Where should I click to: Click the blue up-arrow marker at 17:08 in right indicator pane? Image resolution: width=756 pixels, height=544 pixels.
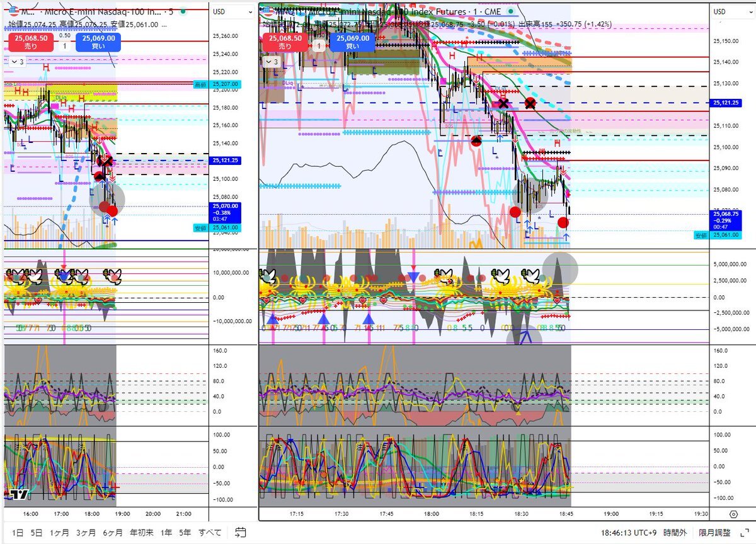coord(272,319)
